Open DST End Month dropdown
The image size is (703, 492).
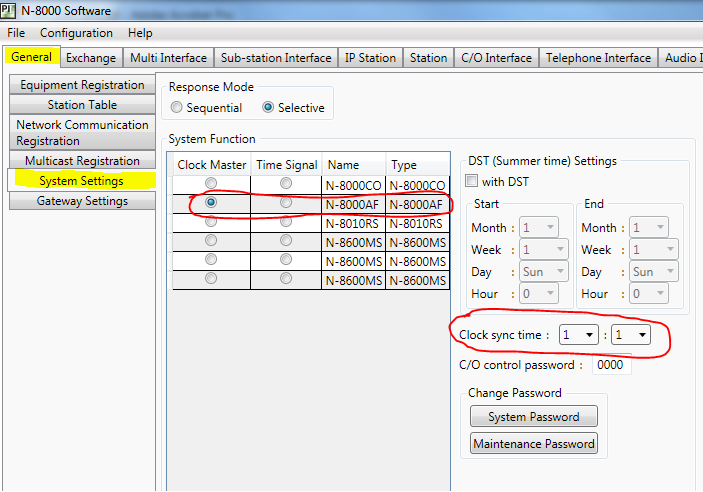tap(649, 227)
